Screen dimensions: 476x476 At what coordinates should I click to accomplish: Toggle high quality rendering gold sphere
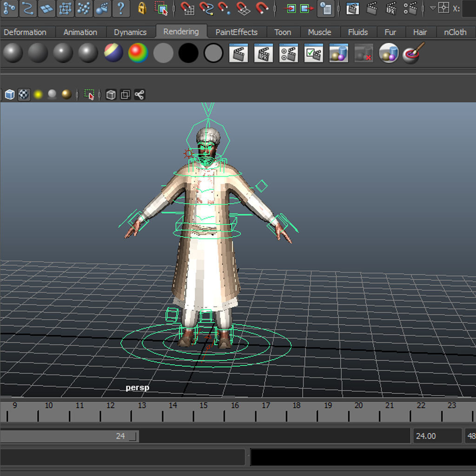[66, 94]
